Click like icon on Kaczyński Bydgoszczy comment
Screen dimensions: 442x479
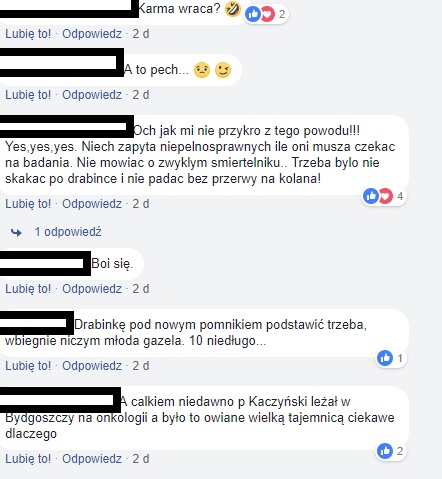(385, 451)
